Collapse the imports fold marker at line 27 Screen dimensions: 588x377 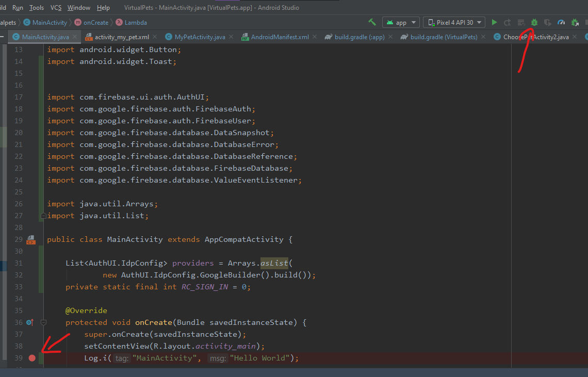coord(43,216)
